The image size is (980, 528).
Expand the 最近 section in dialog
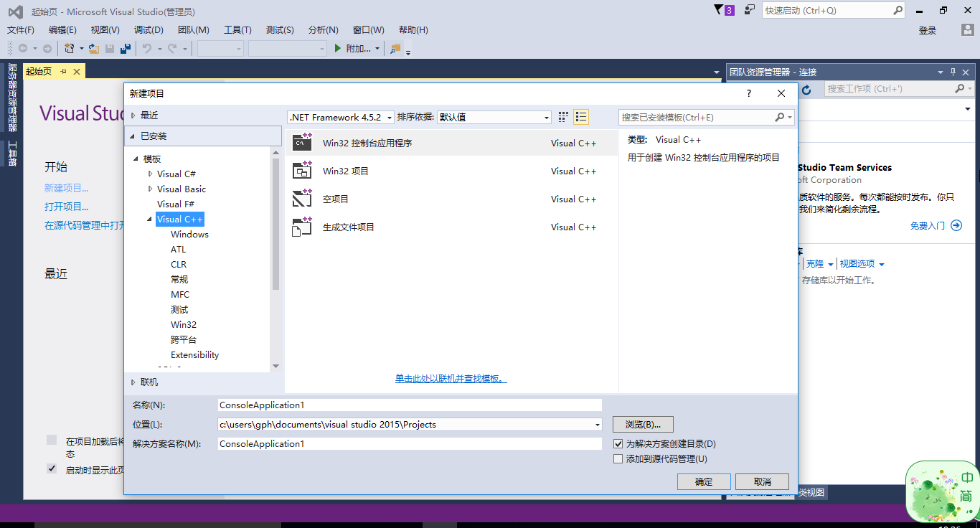click(x=133, y=115)
